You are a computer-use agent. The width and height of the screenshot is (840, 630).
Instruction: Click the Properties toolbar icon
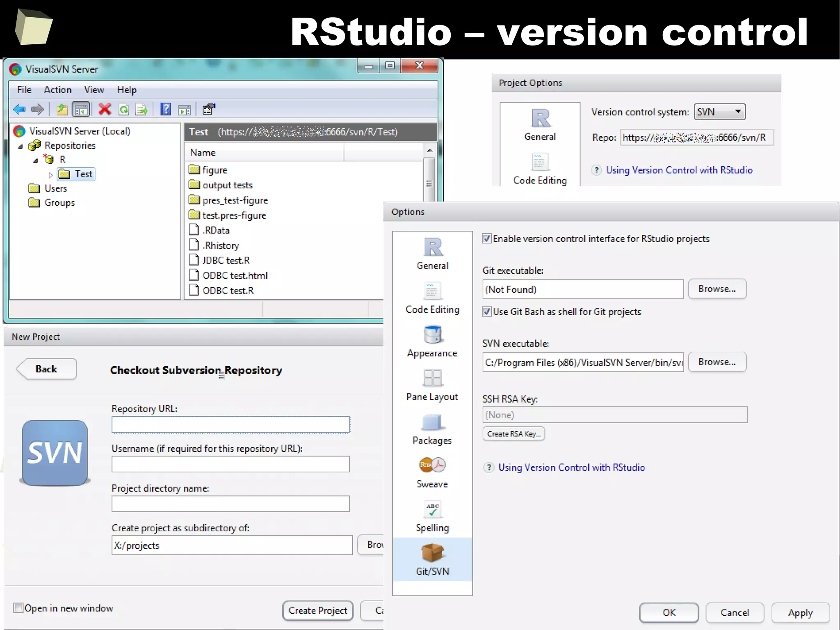click(x=209, y=109)
